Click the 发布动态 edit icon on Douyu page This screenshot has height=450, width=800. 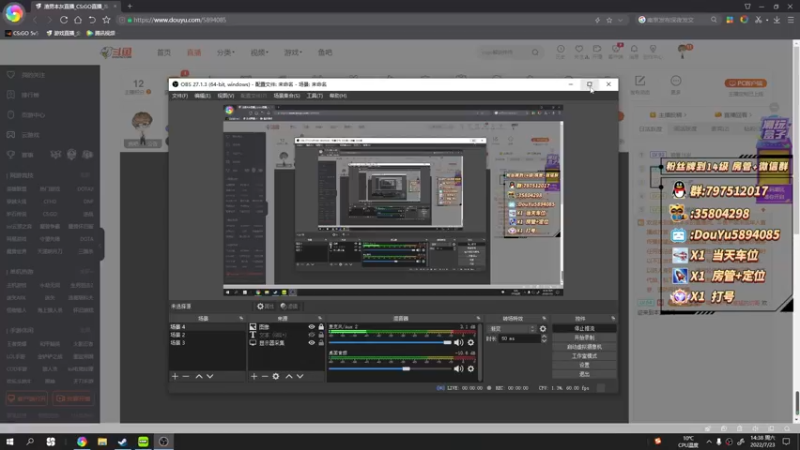point(640,81)
